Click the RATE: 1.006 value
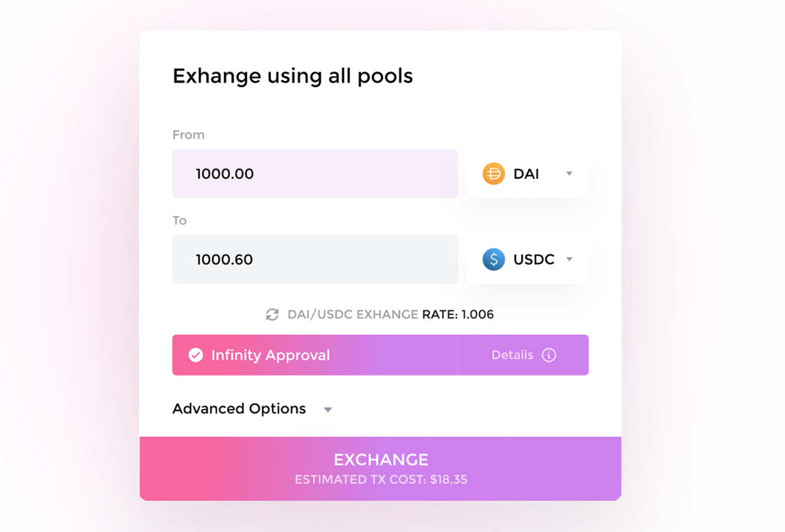This screenshot has height=532, width=785. coord(458,315)
